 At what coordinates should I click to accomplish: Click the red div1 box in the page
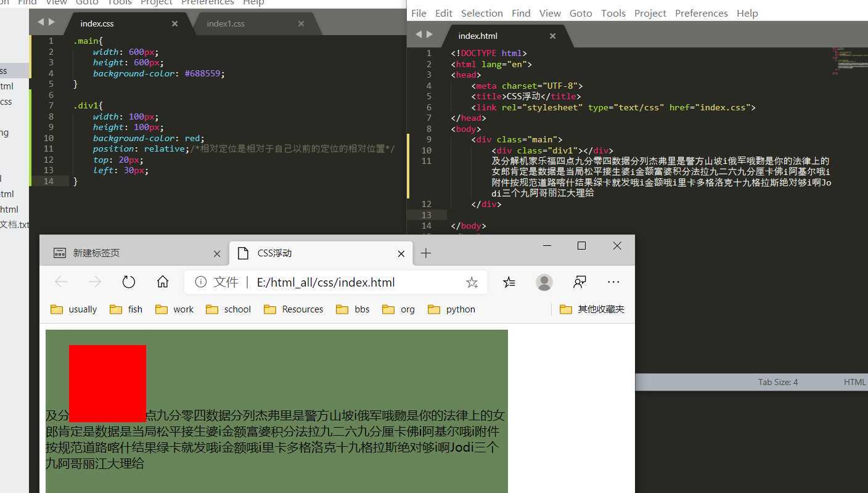tap(107, 383)
